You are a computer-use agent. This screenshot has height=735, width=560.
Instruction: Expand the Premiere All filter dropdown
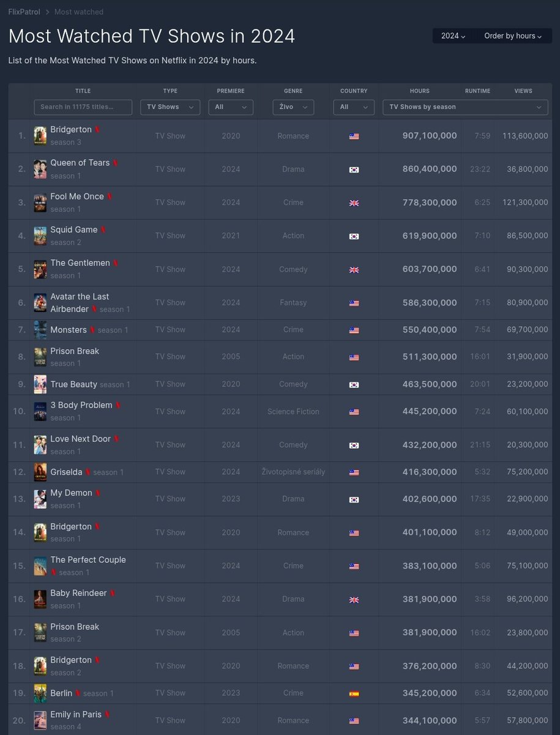[x=231, y=107]
